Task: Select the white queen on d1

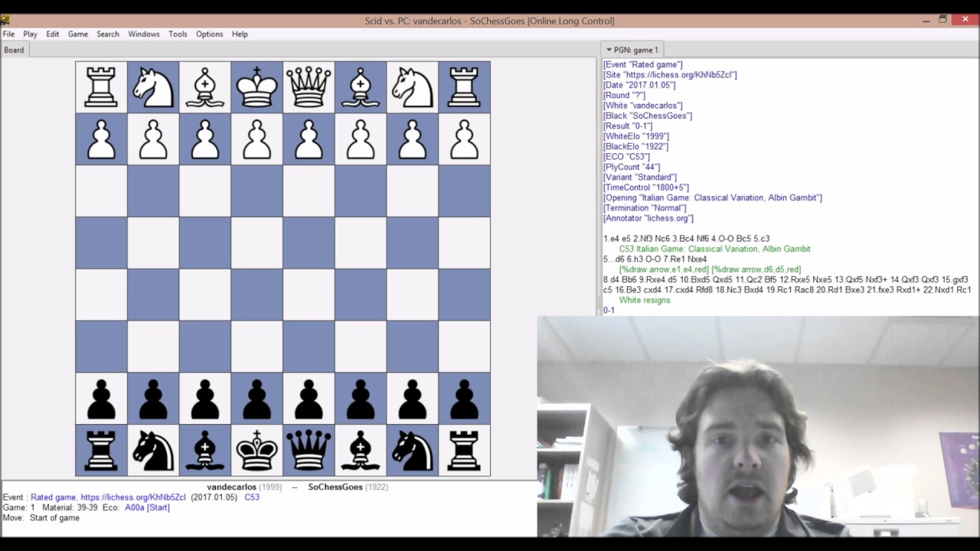Action: pyautogui.click(x=309, y=87)
